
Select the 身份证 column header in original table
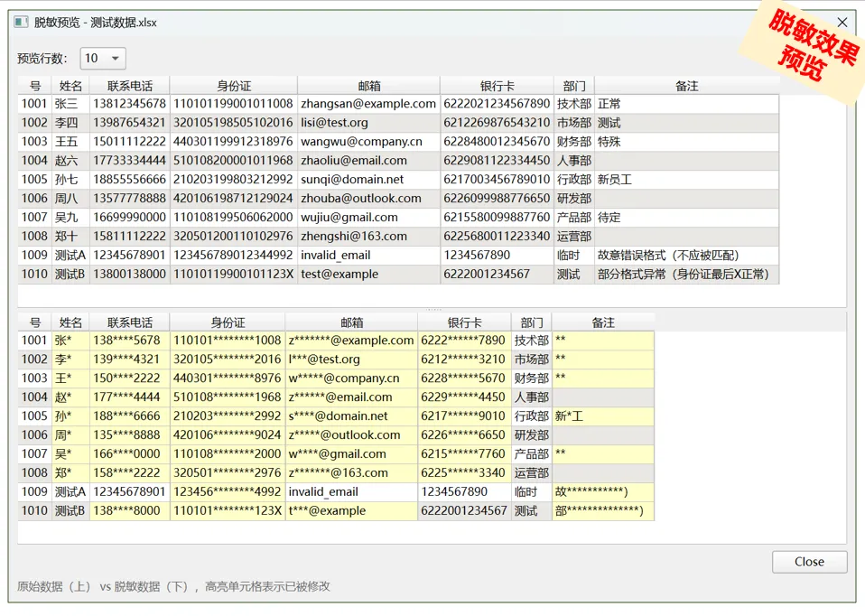tap(234, 86)
